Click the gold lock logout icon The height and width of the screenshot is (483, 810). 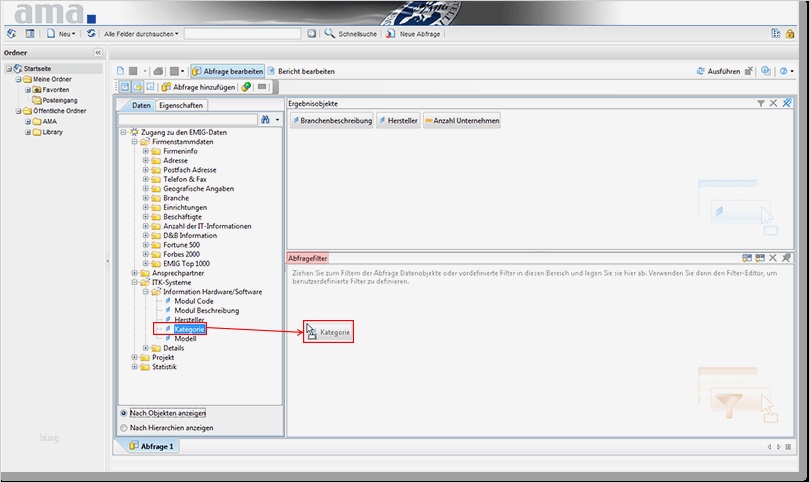790,34
